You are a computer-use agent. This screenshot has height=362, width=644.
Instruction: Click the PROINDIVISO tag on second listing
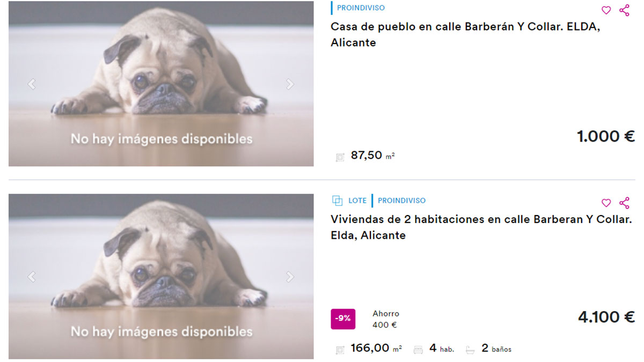pyautogui.click(x=401, y=201)
